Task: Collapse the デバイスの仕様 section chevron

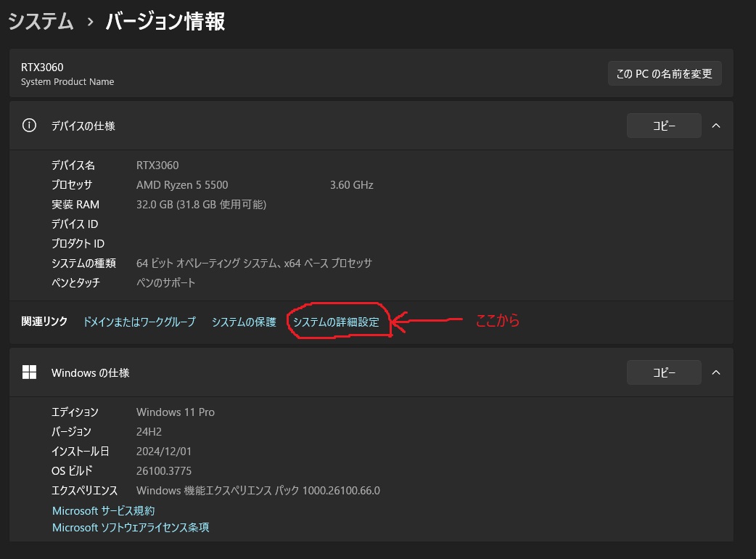Action: coord(716,126)
